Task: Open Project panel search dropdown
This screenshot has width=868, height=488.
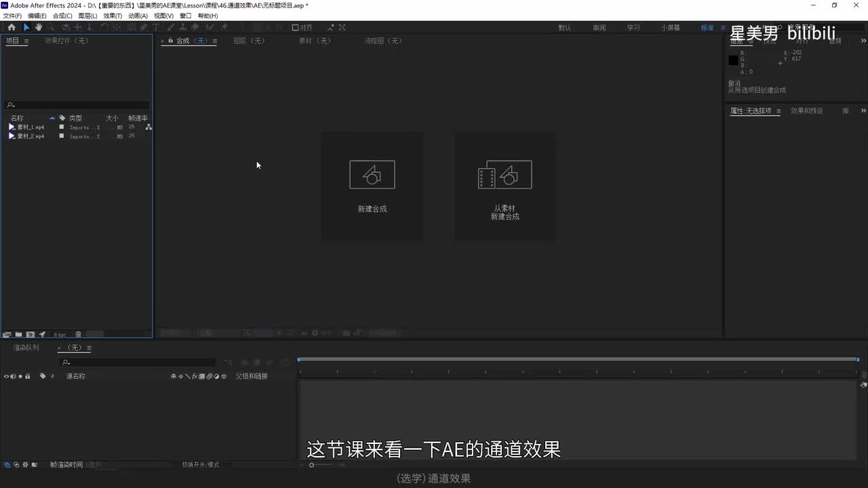Action: click(x=10, y=105)
